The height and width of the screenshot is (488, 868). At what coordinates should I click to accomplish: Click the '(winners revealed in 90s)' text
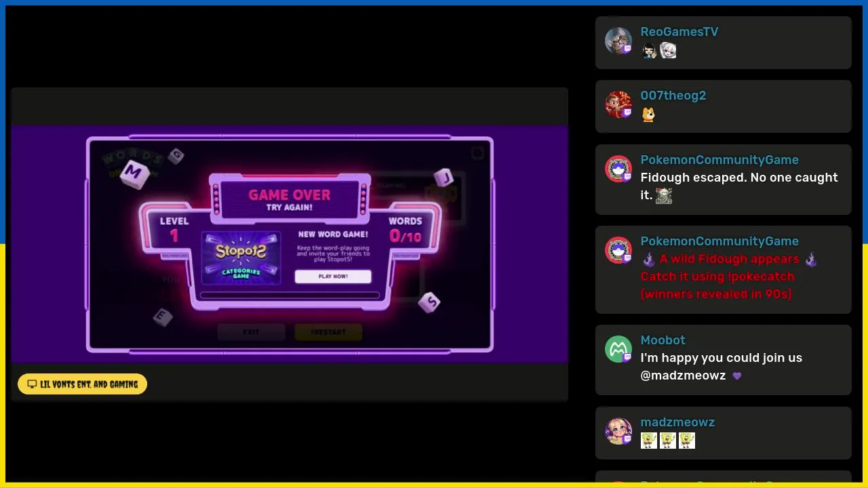[716, 294]
